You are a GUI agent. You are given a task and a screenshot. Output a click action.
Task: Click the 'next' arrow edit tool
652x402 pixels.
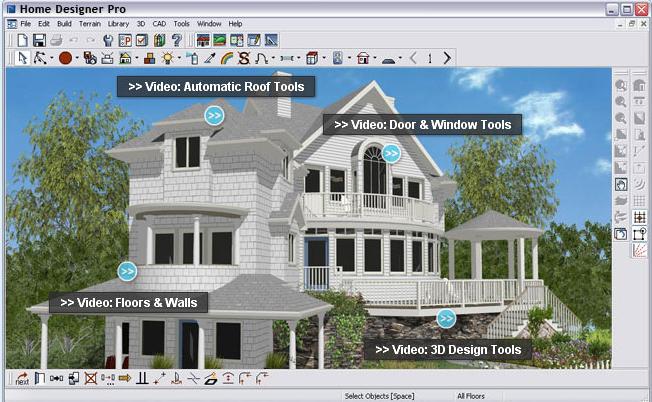[22, 378]
